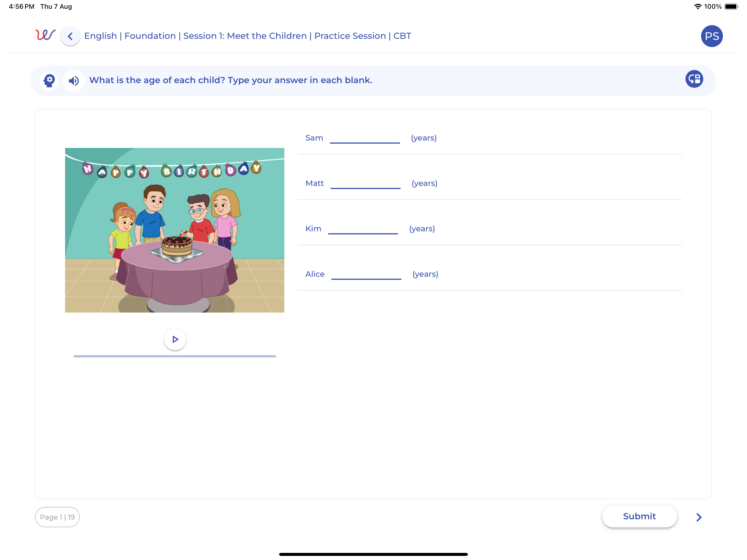Image resolution: width=747 pixels, height=560 pixels.
Task: Tap the Happy Birthday picture
Action: click(x=175, y=230)
